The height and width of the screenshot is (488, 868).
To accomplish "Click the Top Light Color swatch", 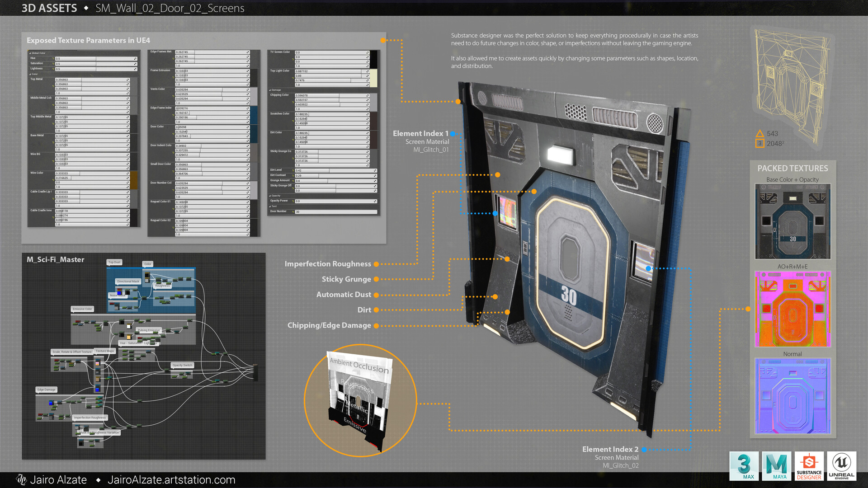I will (374, 78).
